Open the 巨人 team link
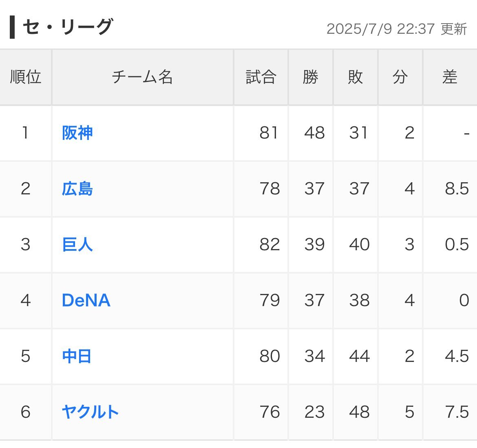The width and height of the screenshot is (477, 448). 77,245
